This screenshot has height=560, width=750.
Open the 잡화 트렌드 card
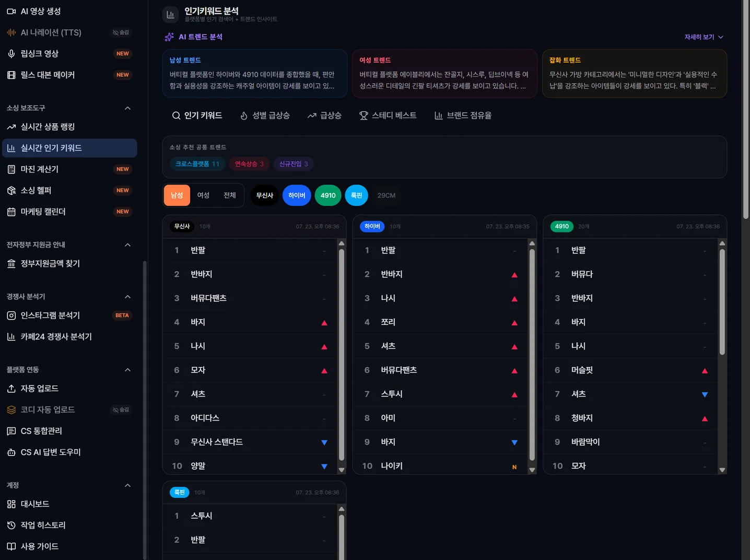tap(635, 74)
